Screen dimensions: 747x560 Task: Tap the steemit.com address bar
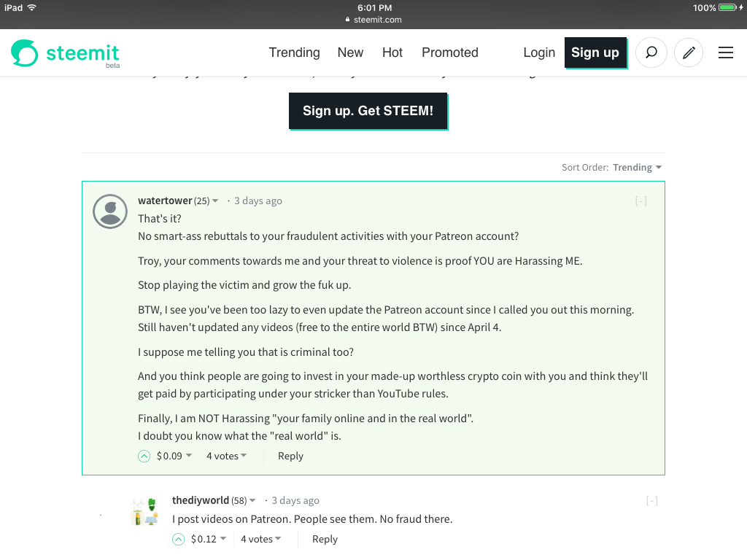point(373,20)
